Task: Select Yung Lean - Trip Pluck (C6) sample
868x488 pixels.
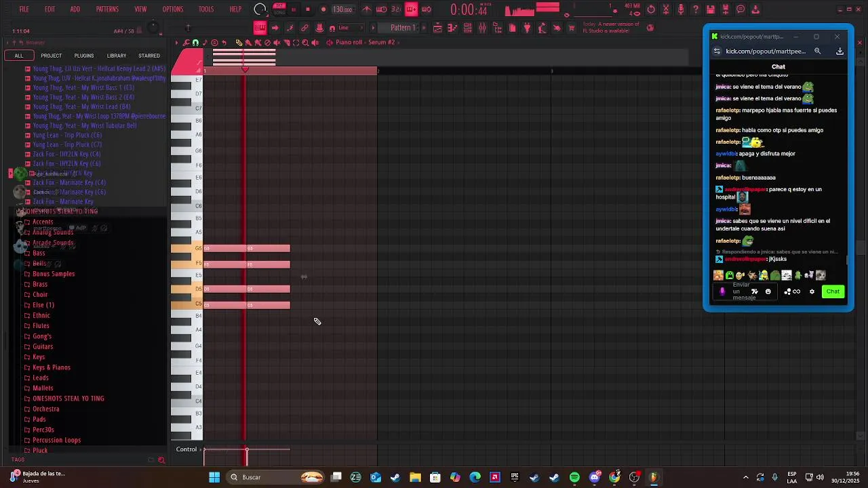Action: click(67, 135)
